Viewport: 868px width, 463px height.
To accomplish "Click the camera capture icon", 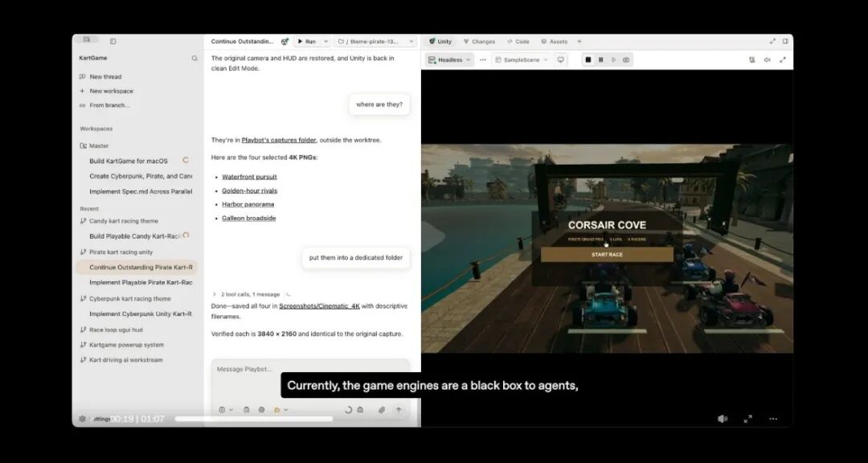I will [x=626, y=59].
